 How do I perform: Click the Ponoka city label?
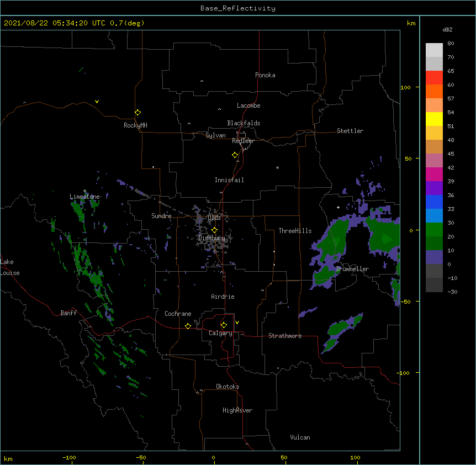pyautogui.click(x=265, y=75)
